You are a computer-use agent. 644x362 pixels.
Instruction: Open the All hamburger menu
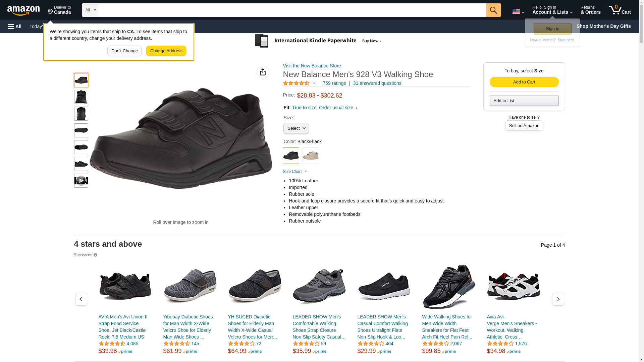click(x=15, y=26)
